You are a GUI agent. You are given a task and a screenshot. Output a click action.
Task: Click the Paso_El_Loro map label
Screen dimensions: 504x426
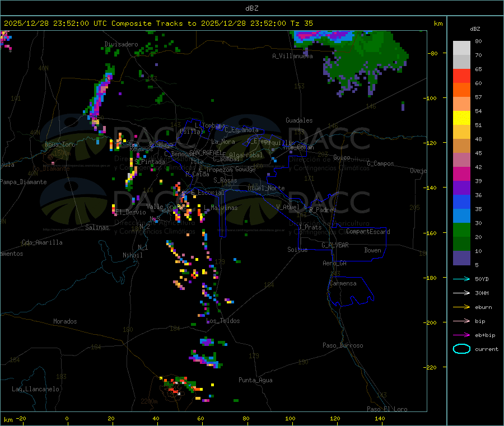tap(388, 409)
